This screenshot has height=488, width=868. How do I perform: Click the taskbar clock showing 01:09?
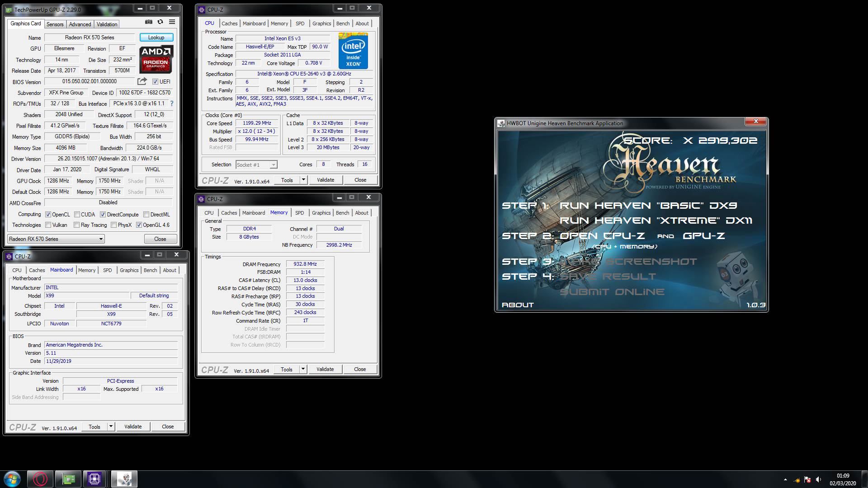click(x=843, y=479)
